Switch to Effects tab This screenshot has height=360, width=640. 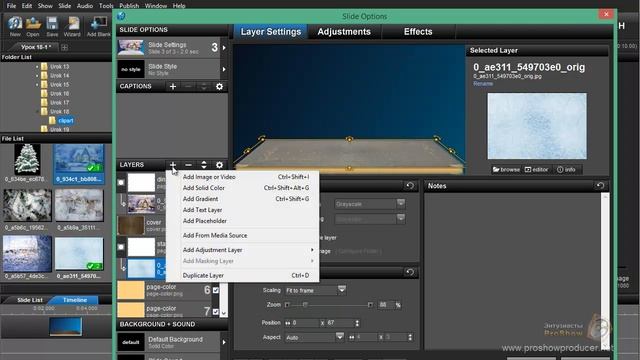pyautogui.click(x=418, y=32)
